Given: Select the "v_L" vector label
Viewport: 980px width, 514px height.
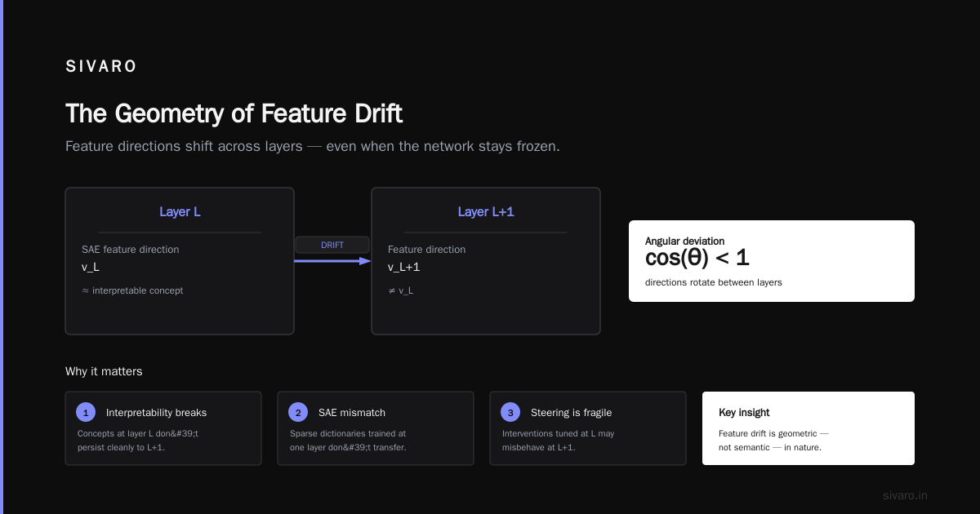Looking at the screenshot, I should coord(91,267).
